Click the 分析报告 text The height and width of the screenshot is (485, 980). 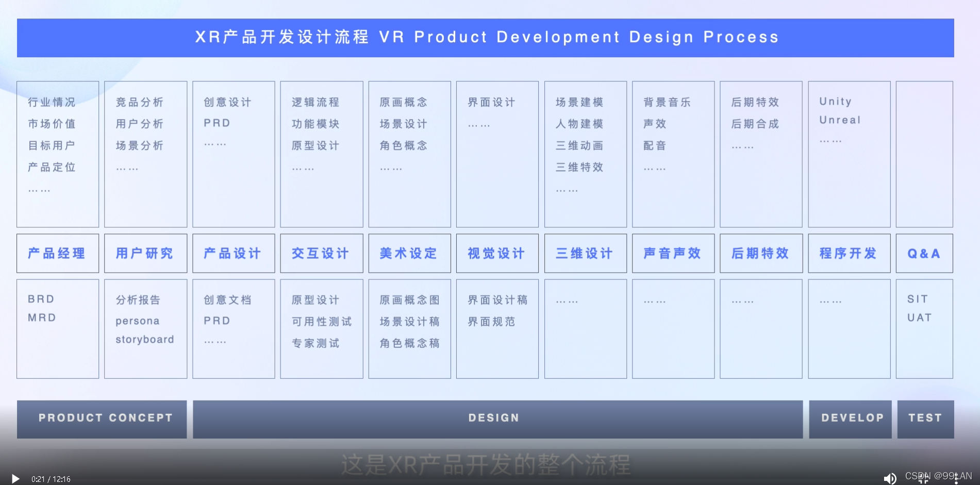coord(138,300)
